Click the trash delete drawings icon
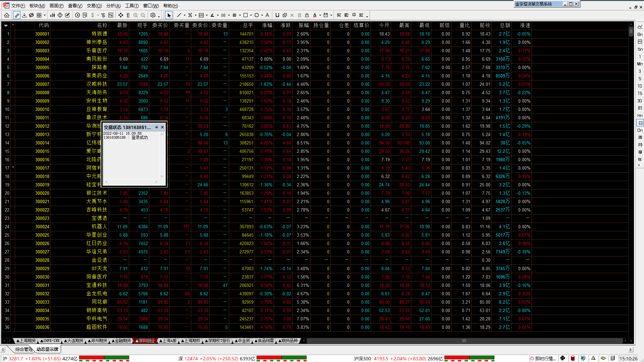This screenshot has width=644, height=362. coord(300,15)
